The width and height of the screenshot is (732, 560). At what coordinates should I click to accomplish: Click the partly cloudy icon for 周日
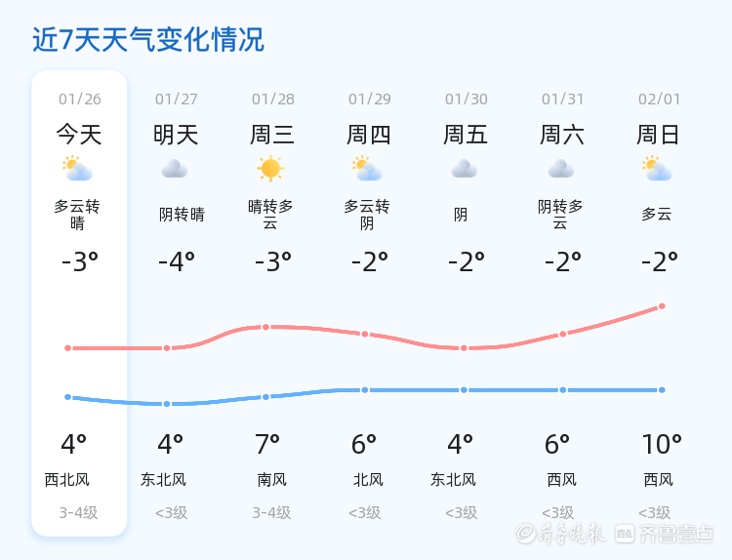pyautogui.click(x=657, y=170)
